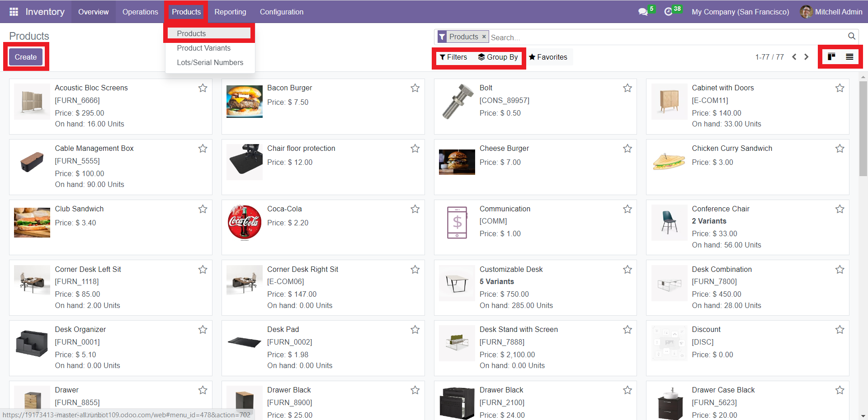Star the Bolt product
The image size is (868, 420).
click(x=627, y=88)
